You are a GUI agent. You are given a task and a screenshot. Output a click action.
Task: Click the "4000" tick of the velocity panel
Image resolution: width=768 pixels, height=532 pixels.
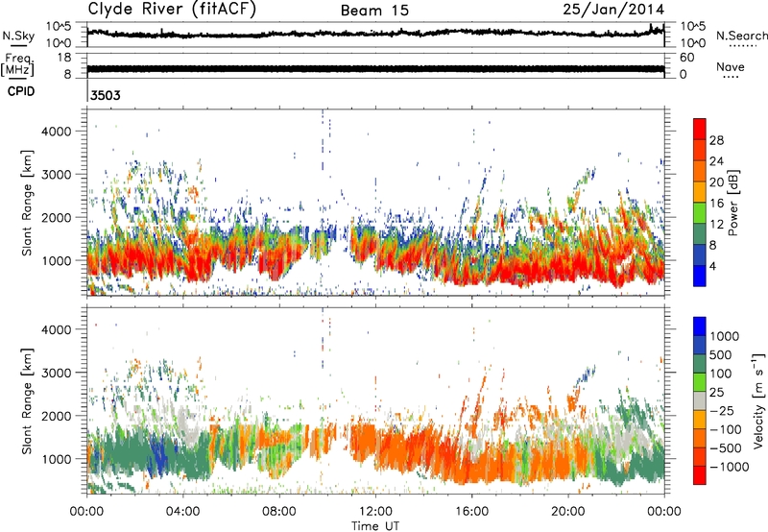click(x=57, y=329)
